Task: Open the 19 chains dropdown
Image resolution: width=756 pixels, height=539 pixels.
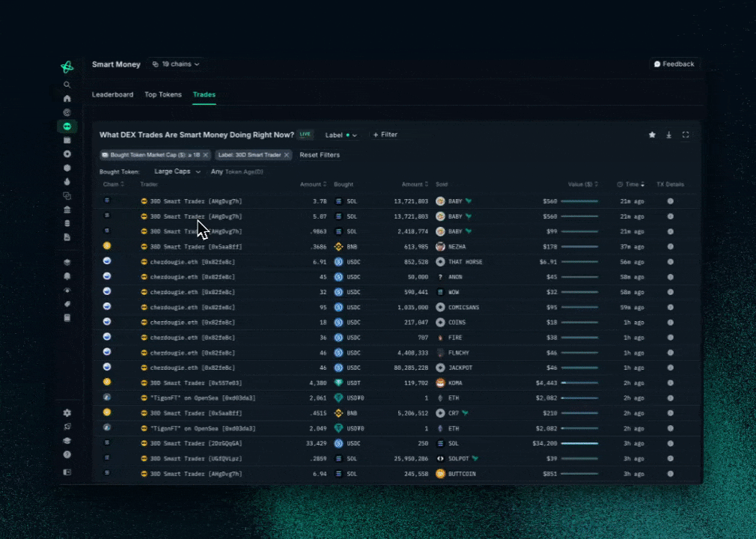Action: click(x=176, y=64)
